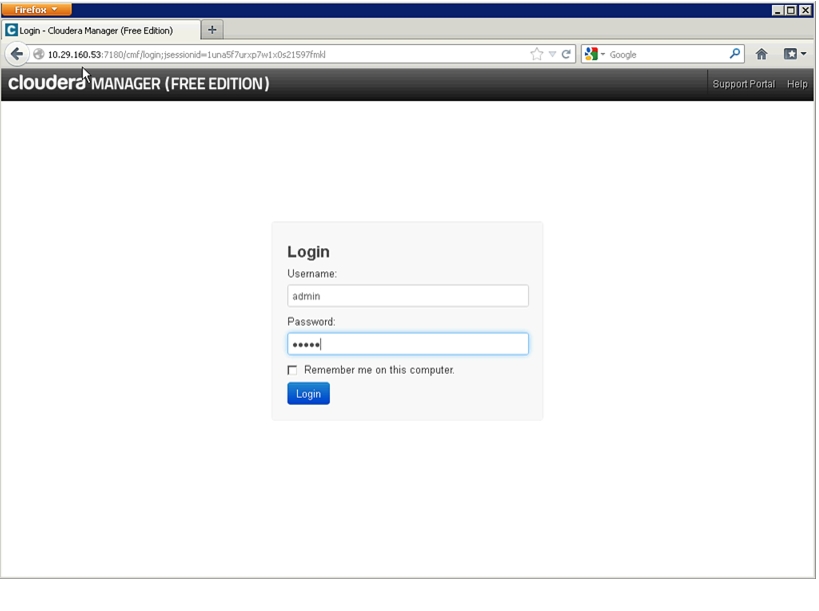This screenshot has width=819, height=611.
Task: Open the Help link
Action: (x=797, y=84)
